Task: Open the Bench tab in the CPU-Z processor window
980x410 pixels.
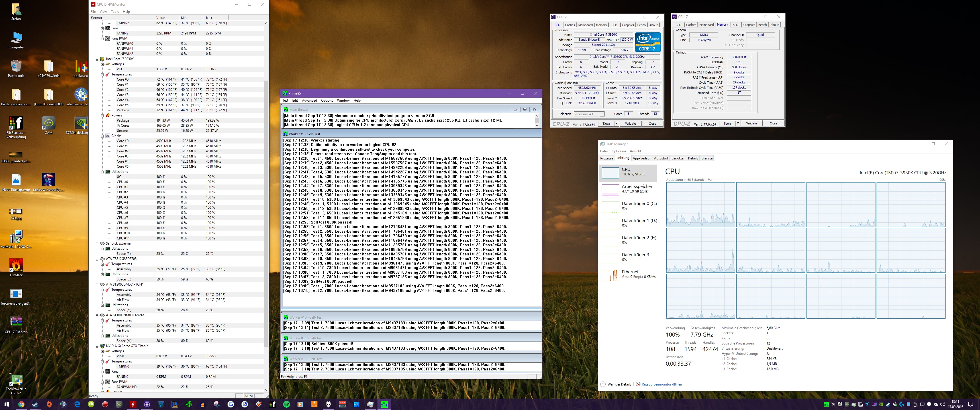Action: click(x=641, y=25)
